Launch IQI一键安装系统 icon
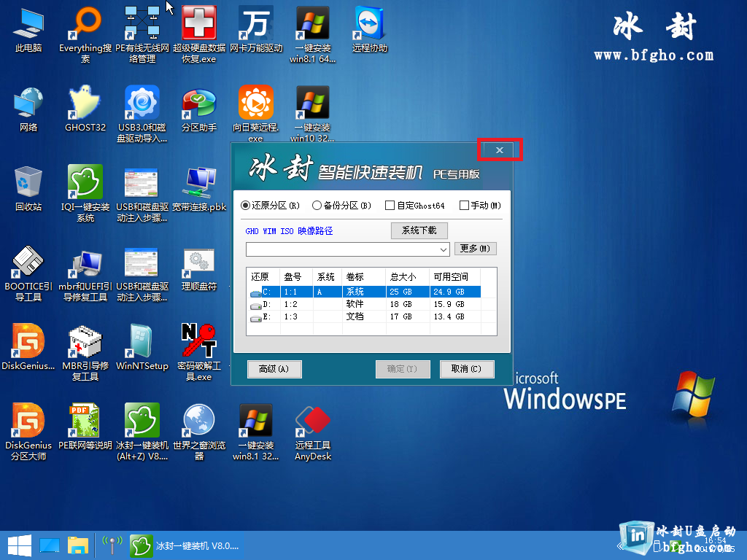 click(85, 193)
